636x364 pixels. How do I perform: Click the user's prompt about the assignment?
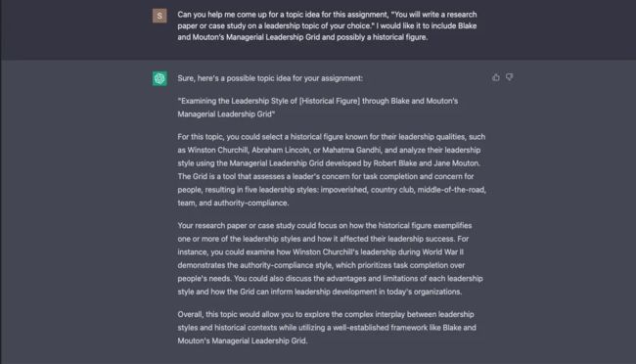point(327,25)
